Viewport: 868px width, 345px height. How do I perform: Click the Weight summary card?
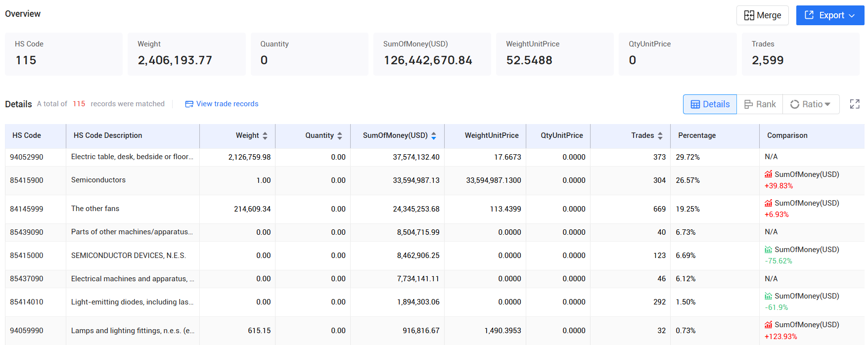(x=186, y=54)
